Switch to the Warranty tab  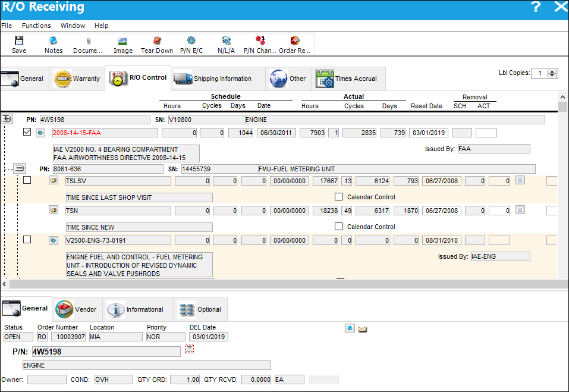pyautogui.click(x=77, y=79)
